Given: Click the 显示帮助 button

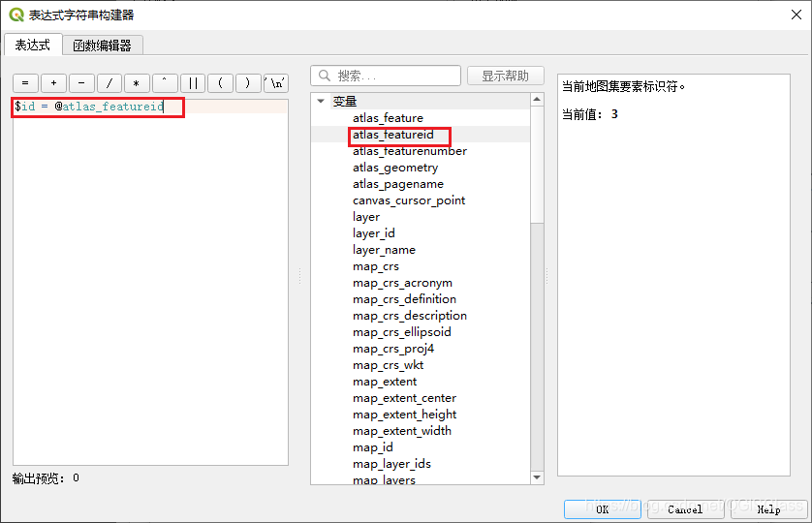Looking at the screenshot, I should point(506,76).
